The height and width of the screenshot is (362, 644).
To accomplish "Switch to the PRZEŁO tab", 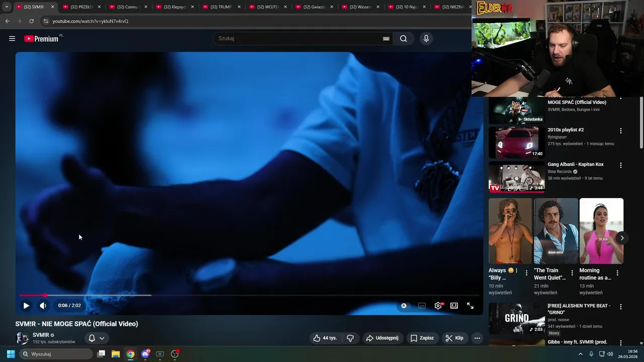I will tap(82, 7).
